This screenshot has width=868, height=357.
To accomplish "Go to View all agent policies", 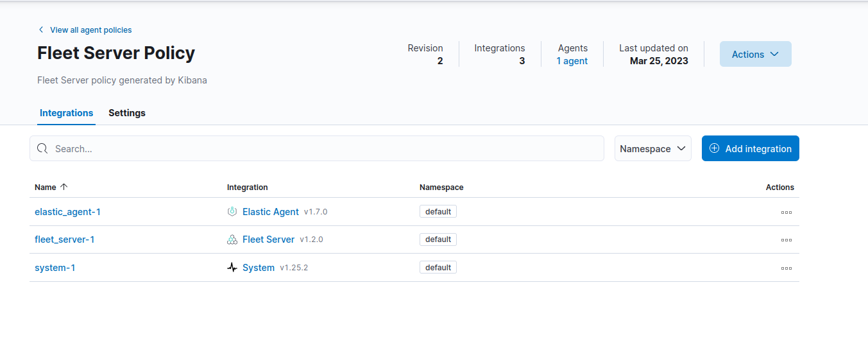I will [x=91, y=30].
